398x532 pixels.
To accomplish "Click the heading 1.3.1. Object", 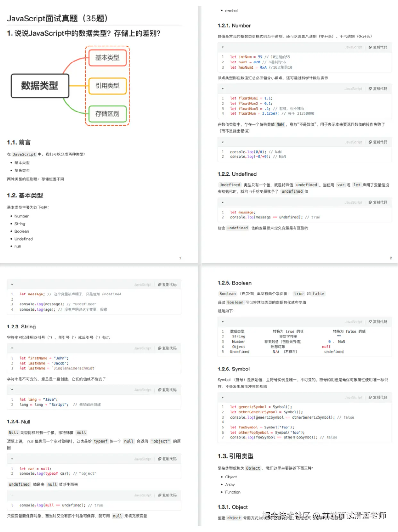I will tap(233, 507).
